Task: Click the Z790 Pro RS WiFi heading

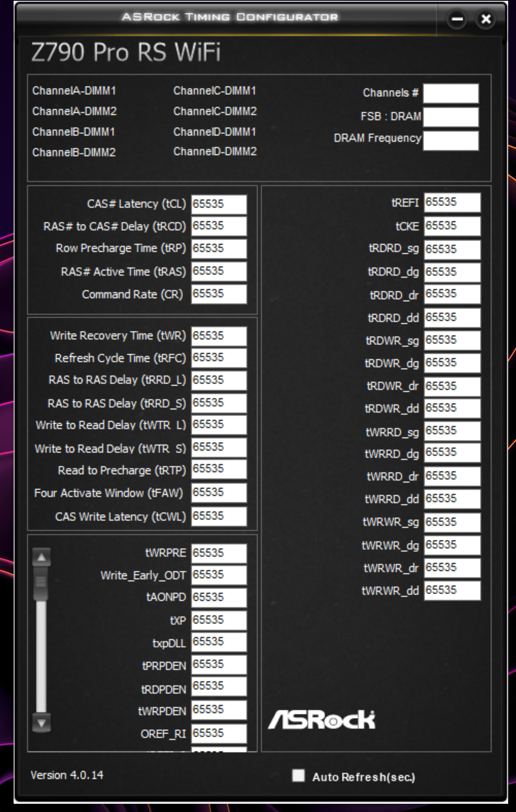Action: click(x=126, y=52)
